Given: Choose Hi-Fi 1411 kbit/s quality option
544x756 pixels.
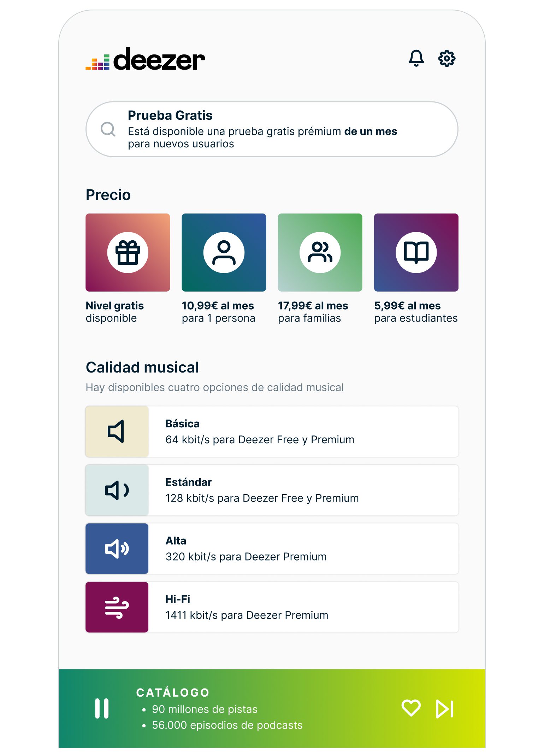Looking at the screenshot, I should pyautogui.click(x=272, y=607).
